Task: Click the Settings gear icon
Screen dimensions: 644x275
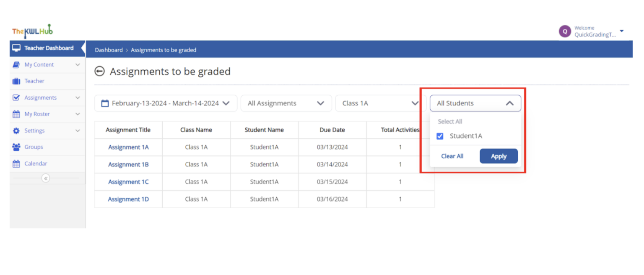Action: click(x=16, y=131)
